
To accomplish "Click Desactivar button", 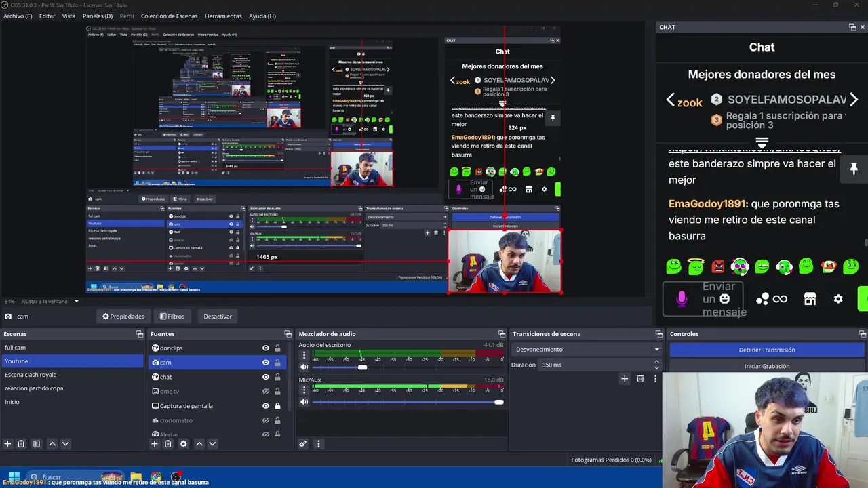I will pyautogui.click(x=218, y=317).
